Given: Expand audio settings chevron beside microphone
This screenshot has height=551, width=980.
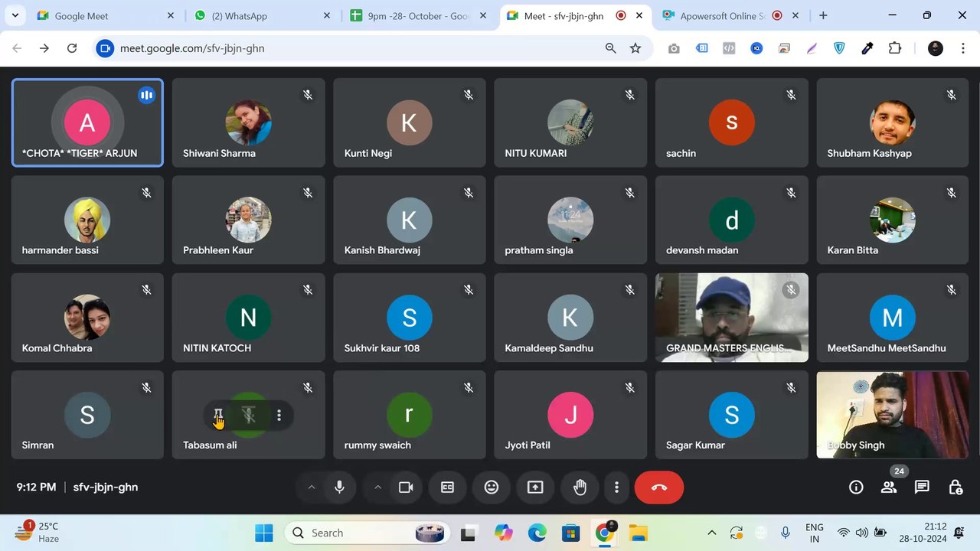Looking at the screenshot, I should (x=311, y=487).
